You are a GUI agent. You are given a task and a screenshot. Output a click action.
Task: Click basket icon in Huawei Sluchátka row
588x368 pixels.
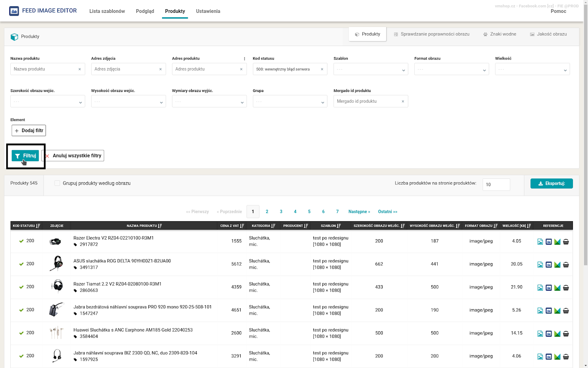tap(566, 334)
